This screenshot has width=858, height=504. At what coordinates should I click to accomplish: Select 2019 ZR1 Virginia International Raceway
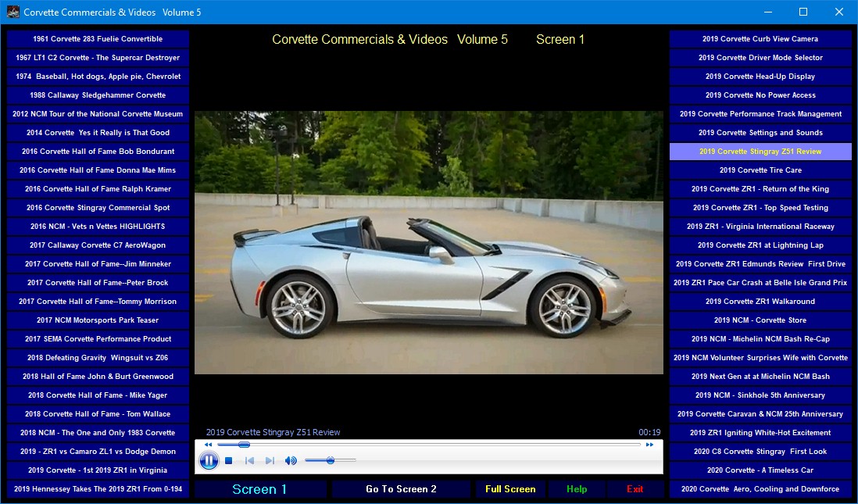[760, 227]
